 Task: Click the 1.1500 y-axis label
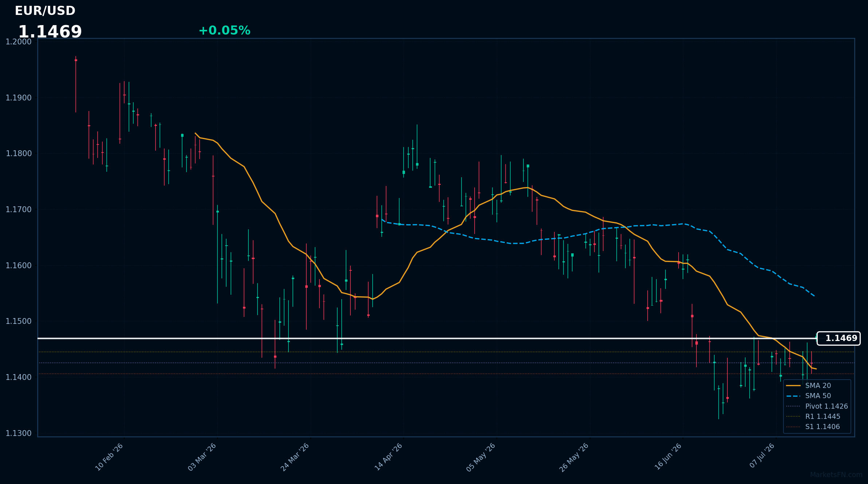19,321
